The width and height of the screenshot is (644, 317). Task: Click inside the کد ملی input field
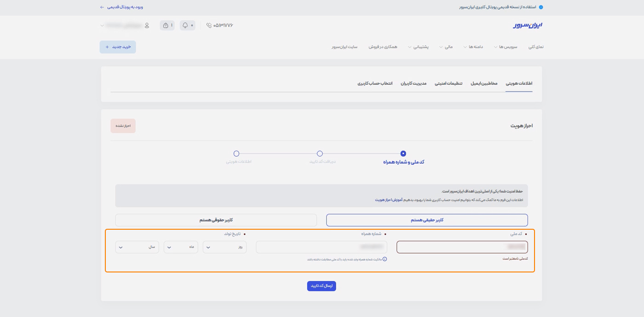[461, 247]
